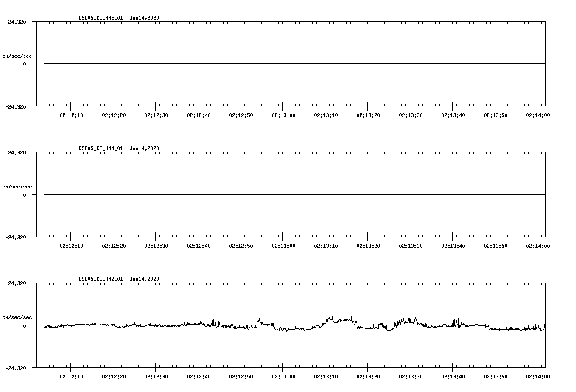
Task: Click 02:12:20 time label on HNN axis
Action: point(114,246)
